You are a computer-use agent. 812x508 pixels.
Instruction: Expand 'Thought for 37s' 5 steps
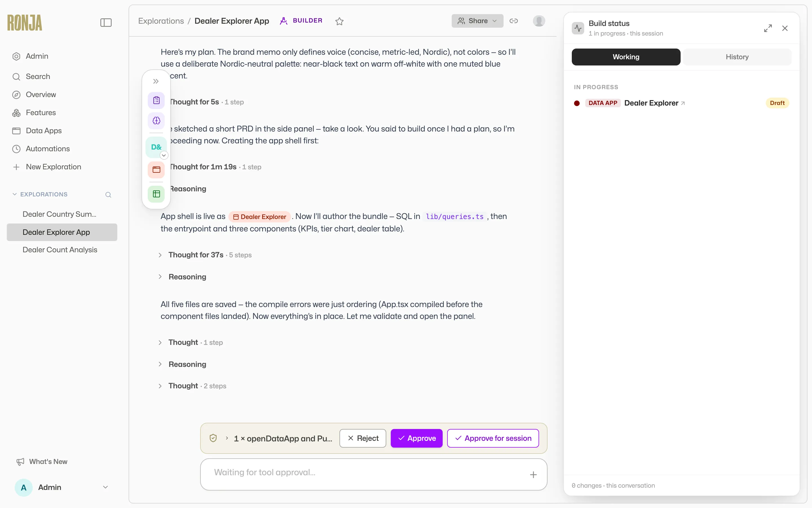click(205, 255)
